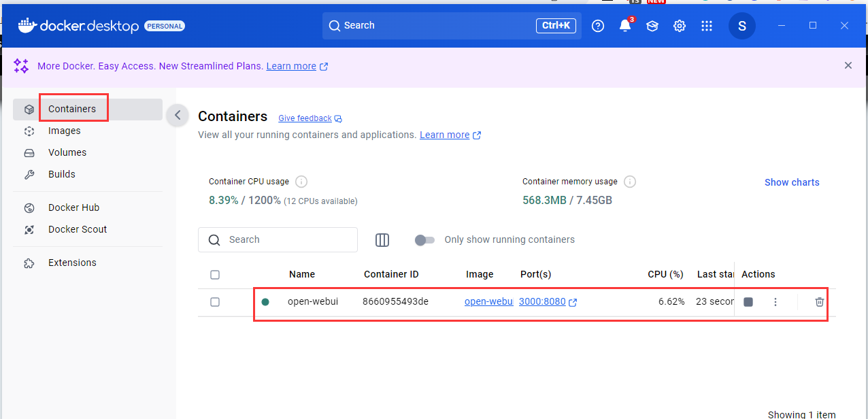
Task: Open more actions menu for open-webui
Action: click(x=775, y=302)
